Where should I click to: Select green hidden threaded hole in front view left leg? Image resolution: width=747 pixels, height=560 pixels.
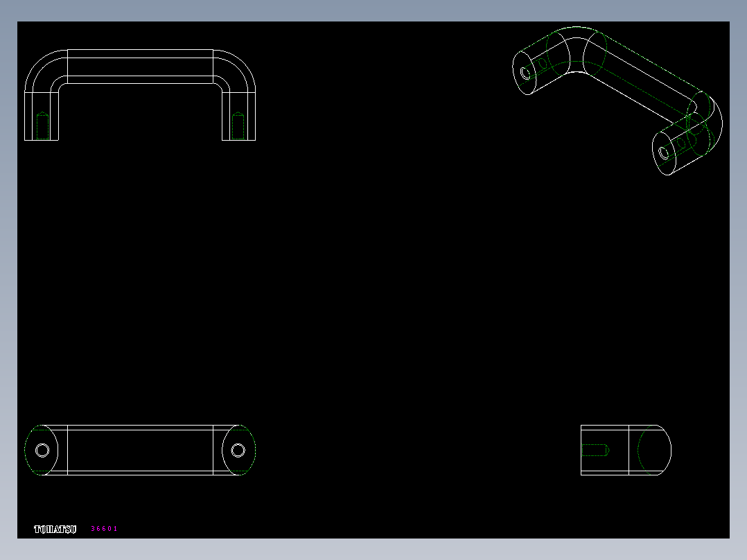coord(42,126)
